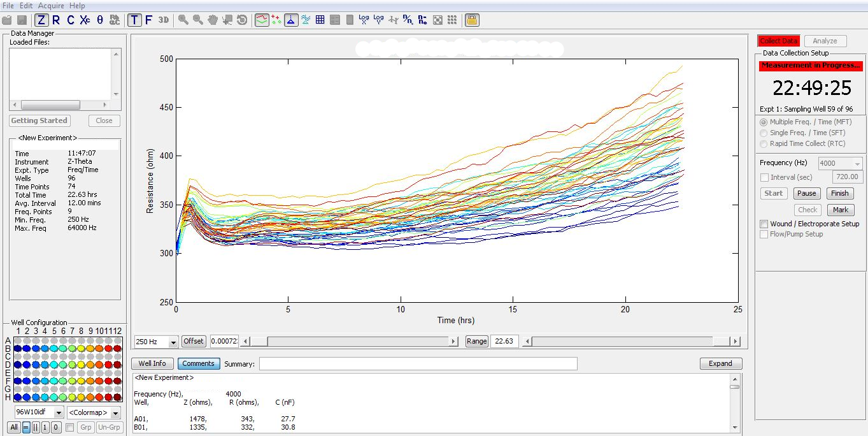Select Multiple Freq. / Time (MFT) option
Viewport: 868px width, 436px height.
[764, 122]
